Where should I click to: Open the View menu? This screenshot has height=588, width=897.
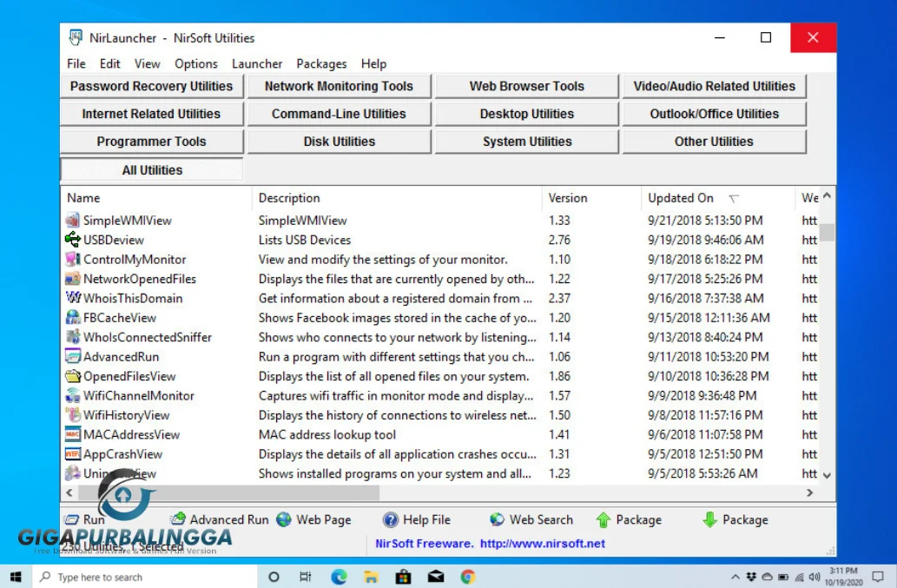[147, 63]
